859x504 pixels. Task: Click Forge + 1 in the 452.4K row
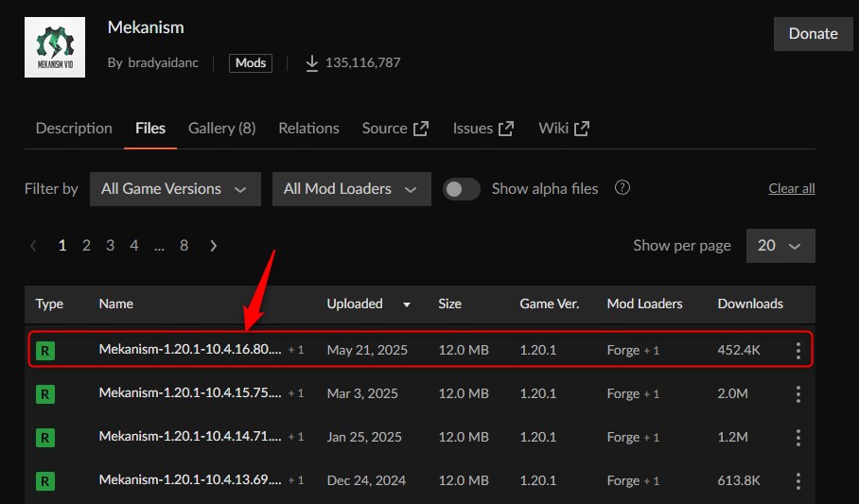pos(633,351)
